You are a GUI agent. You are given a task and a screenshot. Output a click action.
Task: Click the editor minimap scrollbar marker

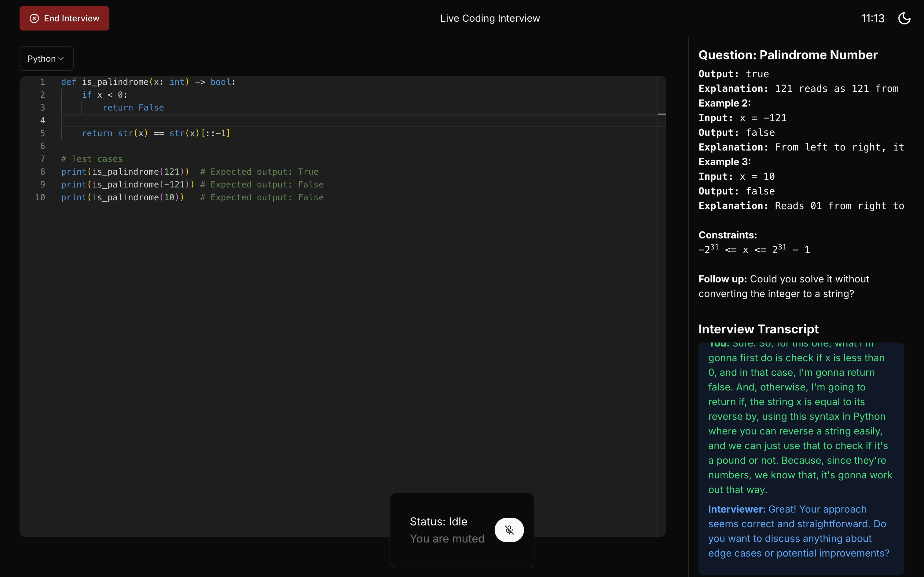[662, 114]
